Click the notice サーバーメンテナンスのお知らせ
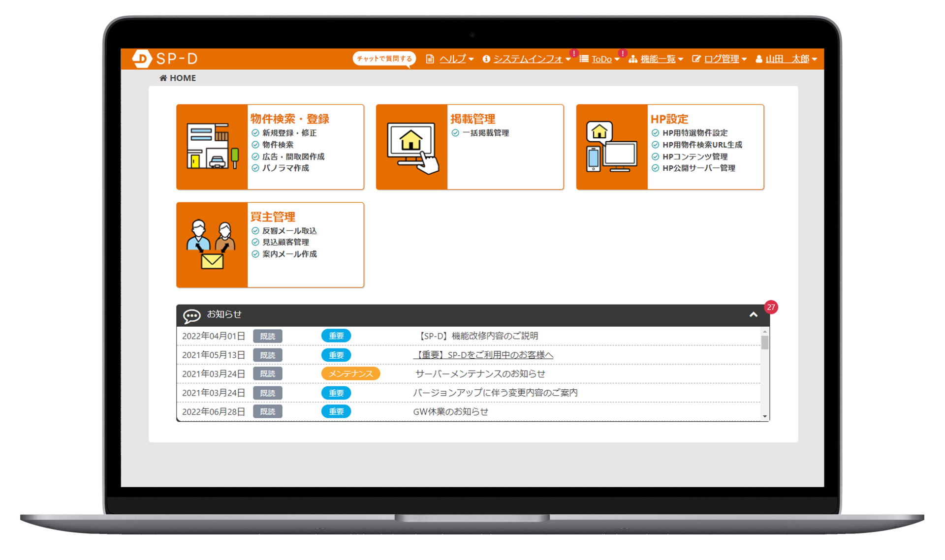 480,373
